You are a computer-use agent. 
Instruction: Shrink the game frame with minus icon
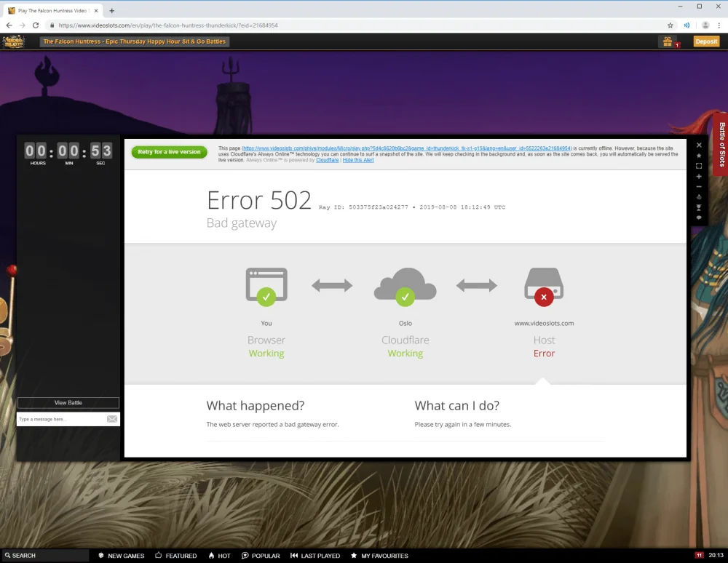pyautogui.click(x=699, y=187)
